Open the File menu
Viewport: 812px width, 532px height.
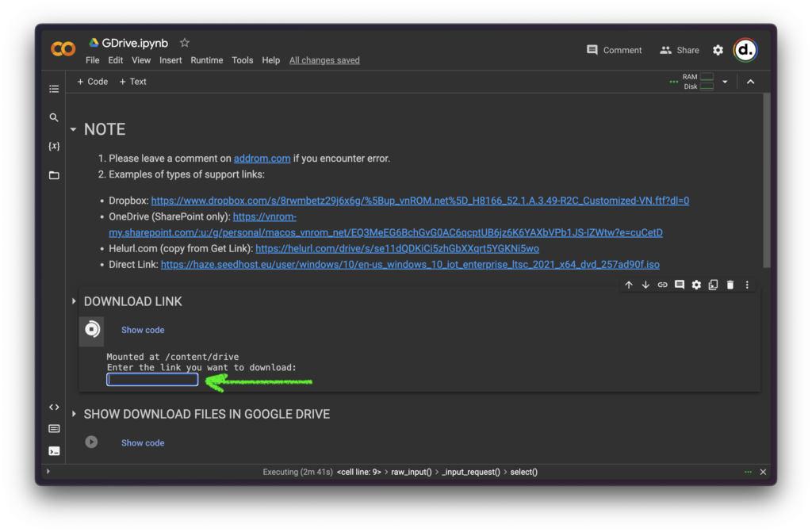click(93, 60)
